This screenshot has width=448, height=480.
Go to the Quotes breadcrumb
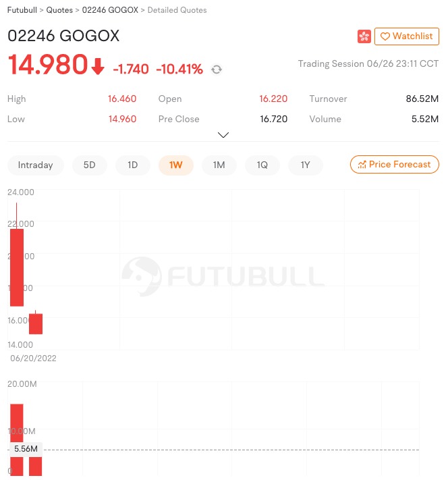pyautogui.click(x=59, y=10)
